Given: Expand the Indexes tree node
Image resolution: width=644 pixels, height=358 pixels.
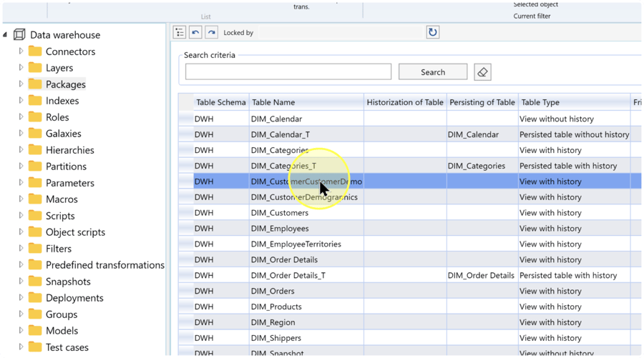Looking at the screenshot, I should [21, 101].
